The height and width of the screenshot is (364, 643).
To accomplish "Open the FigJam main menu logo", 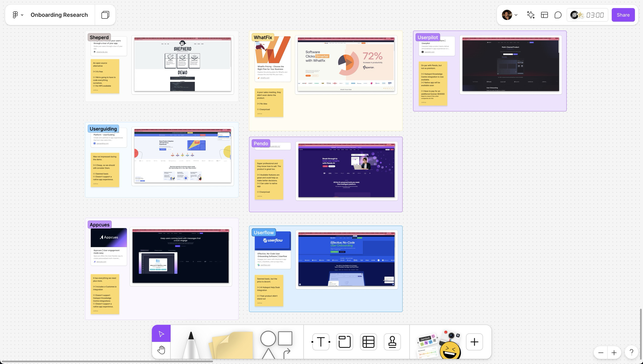I will (x=15, y=15).
